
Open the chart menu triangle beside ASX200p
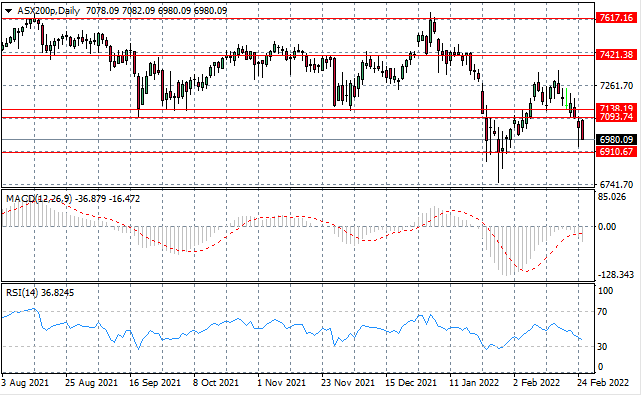tap(8, 11)
